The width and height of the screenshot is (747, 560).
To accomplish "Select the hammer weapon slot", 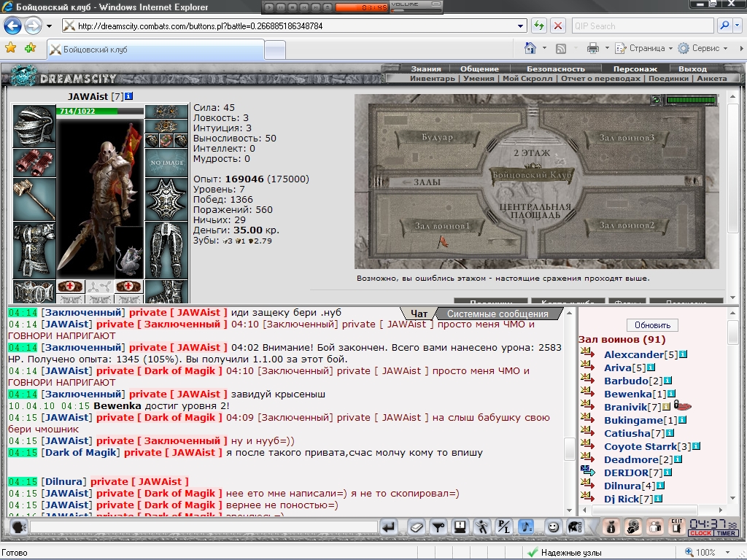I will point(34,199).
